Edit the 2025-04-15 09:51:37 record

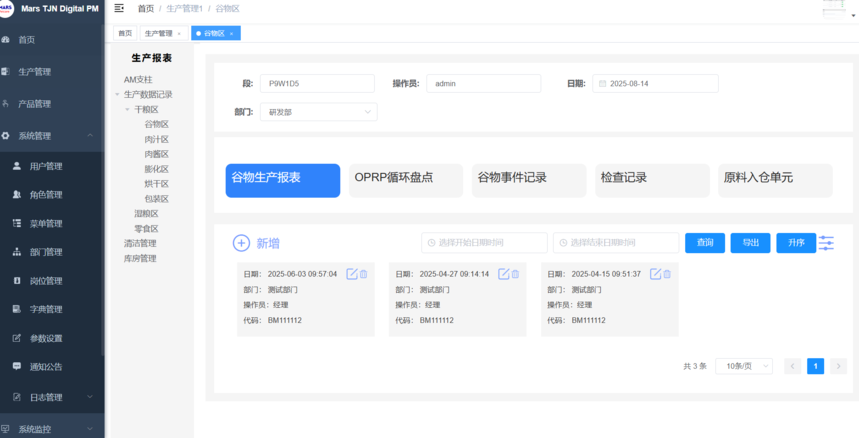[x=655, y=274]
